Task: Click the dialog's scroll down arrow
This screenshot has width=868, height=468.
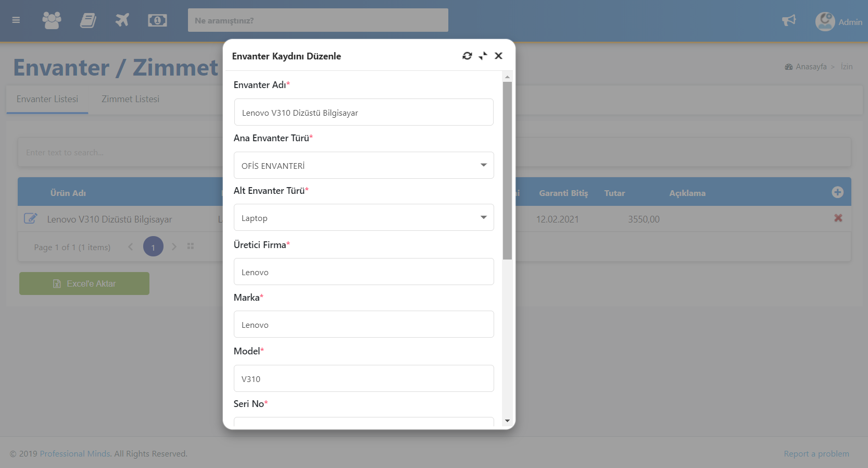Action: (x=507, y=421)
